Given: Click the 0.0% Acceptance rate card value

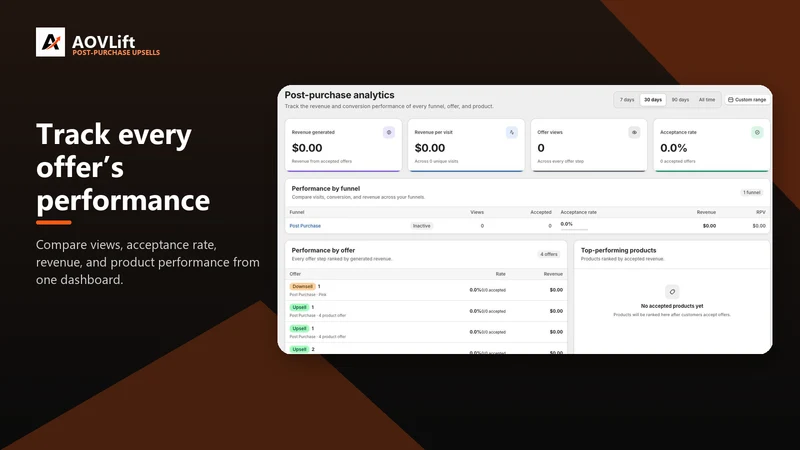Looking at the screenshot, I should point(673,148).
